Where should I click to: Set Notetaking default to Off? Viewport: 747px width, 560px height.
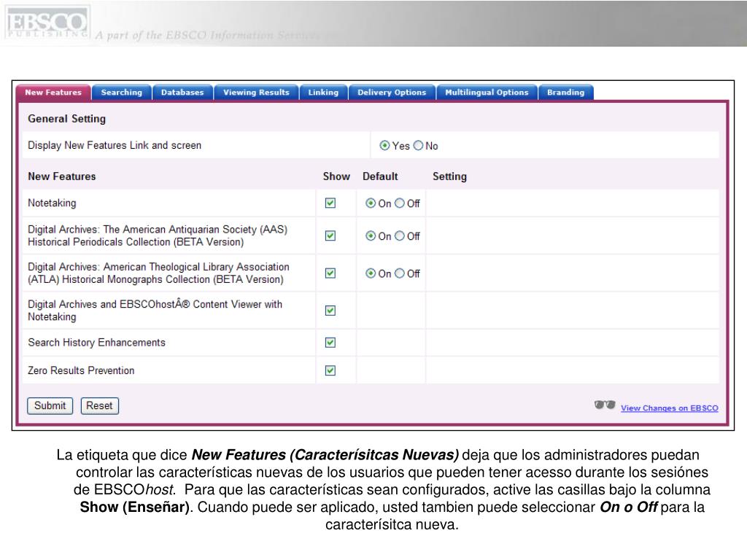[x=400, y=203]
